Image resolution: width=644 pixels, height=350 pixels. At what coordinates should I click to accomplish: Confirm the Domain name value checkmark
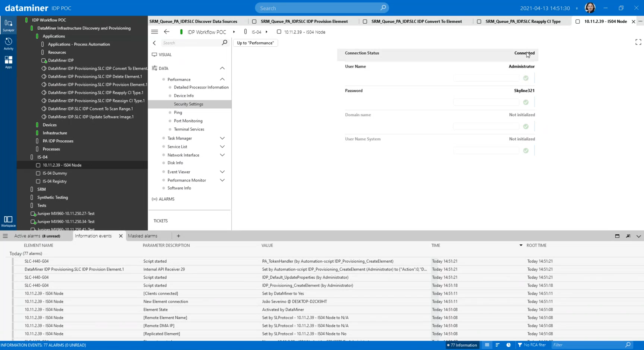526,126
